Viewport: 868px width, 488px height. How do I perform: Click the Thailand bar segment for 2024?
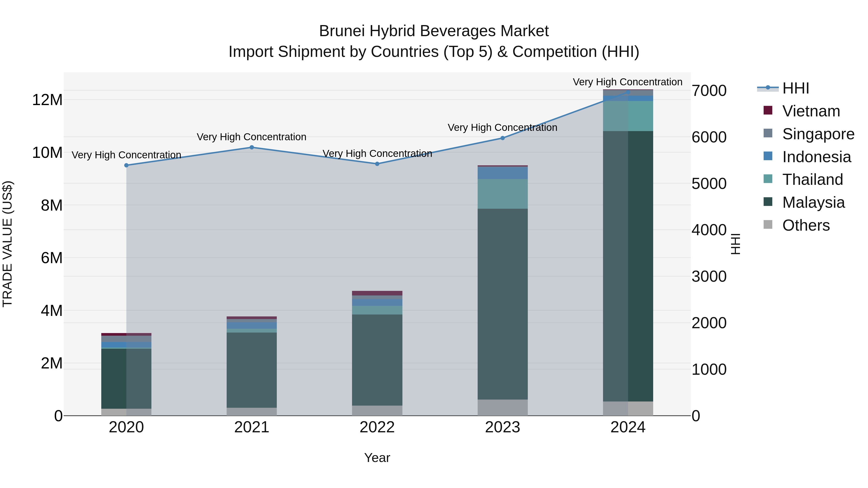coord(628,116)
